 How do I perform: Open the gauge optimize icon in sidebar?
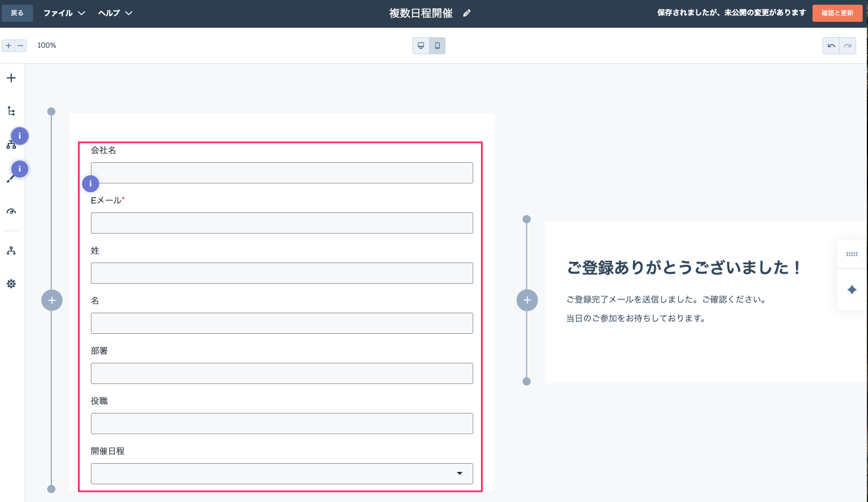click(x=11, y=211)
